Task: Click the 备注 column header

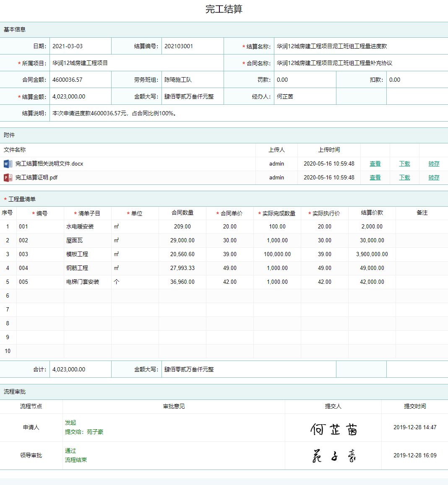Action: coord(422,213)
